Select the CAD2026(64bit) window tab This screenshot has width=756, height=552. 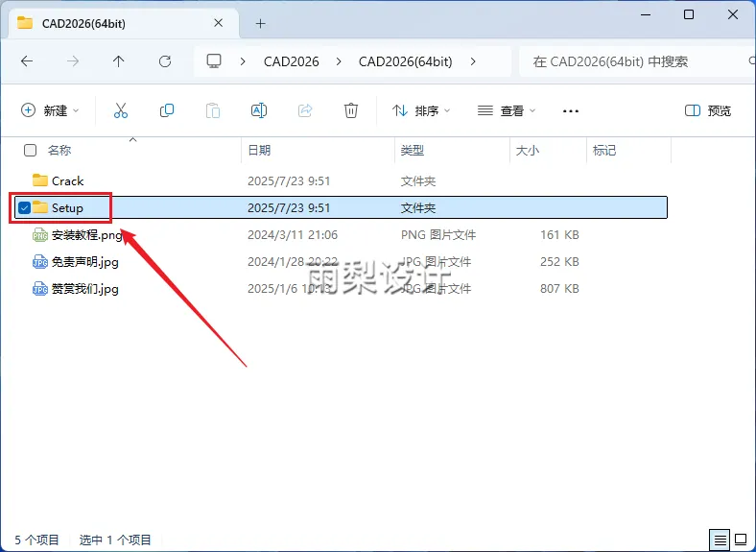(124, 23)
